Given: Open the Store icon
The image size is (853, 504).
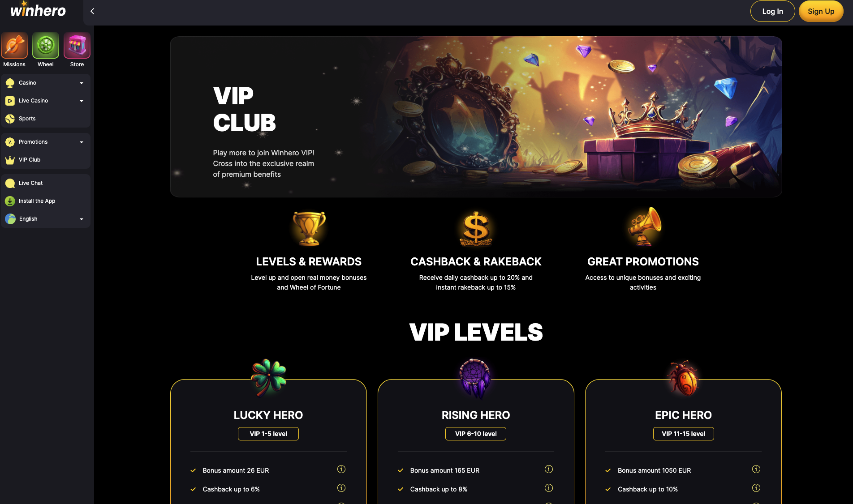Looking at the screenshot, I should coord(77,46).
